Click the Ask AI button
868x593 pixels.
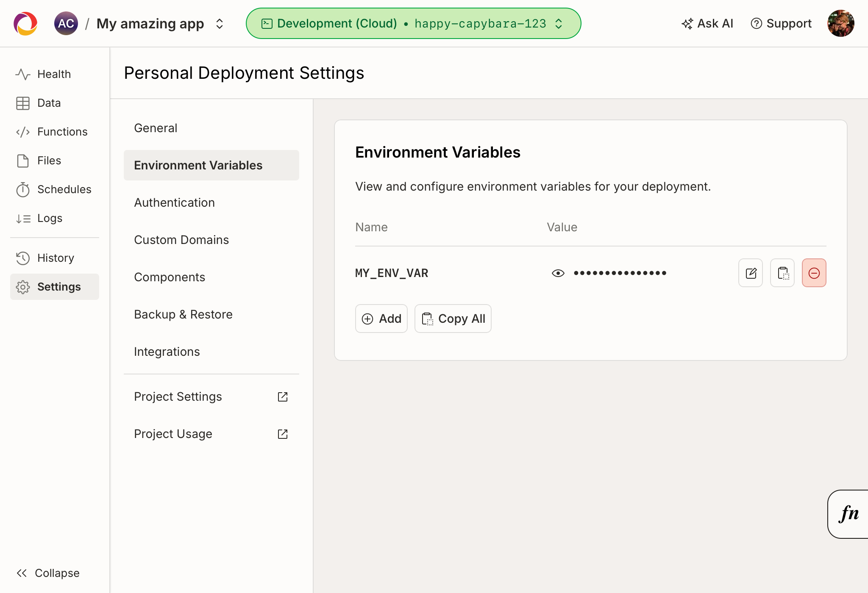point(707,23)
